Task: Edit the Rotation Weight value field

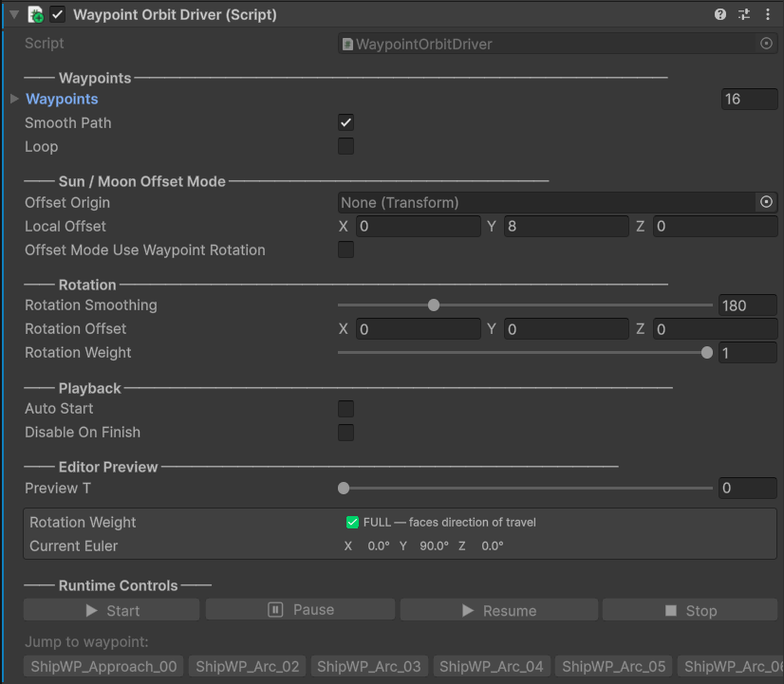Action: click(748, 353)
